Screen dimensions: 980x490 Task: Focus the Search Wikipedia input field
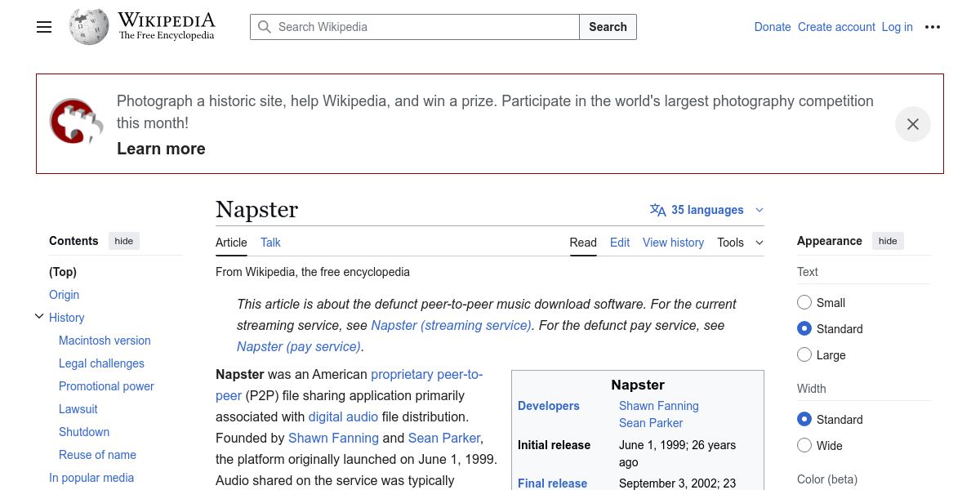tap(415, 27)
